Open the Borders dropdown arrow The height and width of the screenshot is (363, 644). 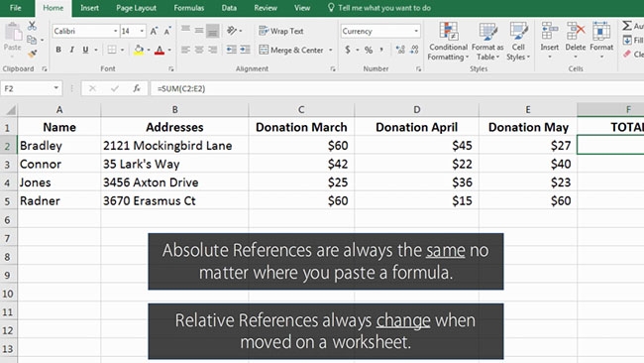pyautogui.click(x=122, y=51)
